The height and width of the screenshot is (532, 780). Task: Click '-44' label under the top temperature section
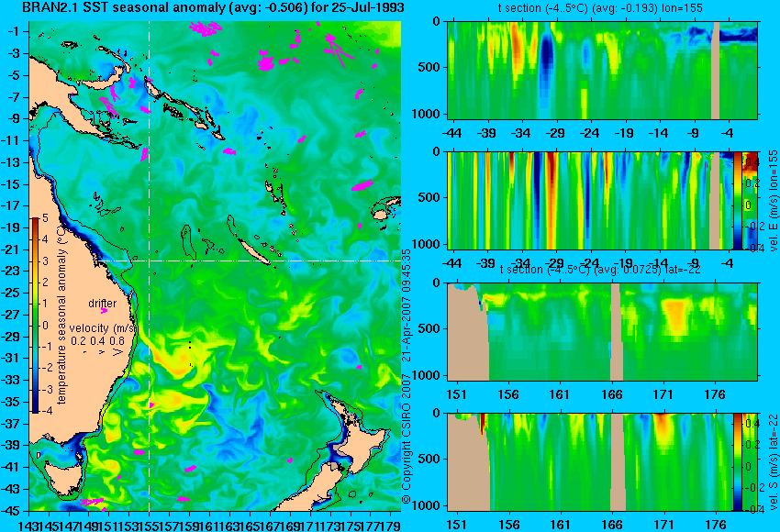tap(451, 133)
